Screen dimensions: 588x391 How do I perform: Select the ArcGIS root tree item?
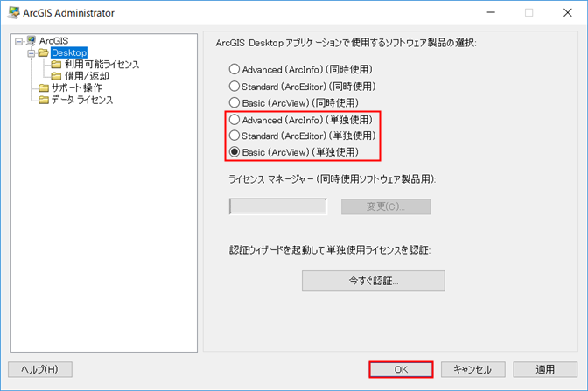pyautogui.click(x=54, y=41)
